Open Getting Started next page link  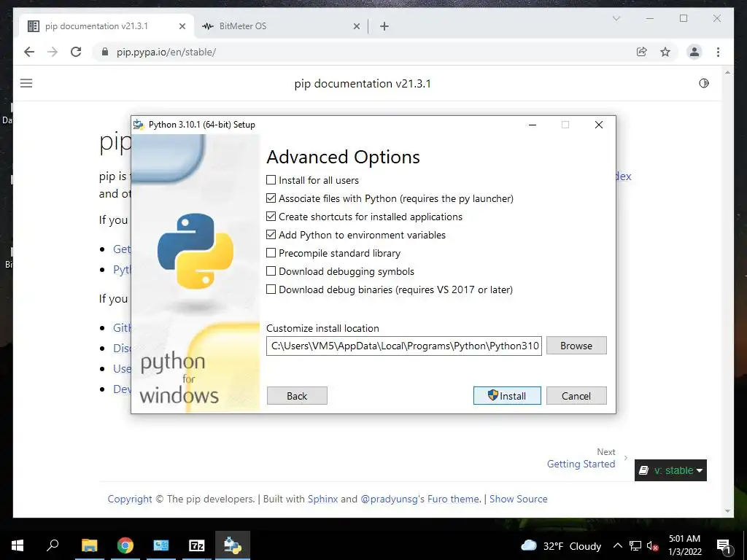[581, 464]
